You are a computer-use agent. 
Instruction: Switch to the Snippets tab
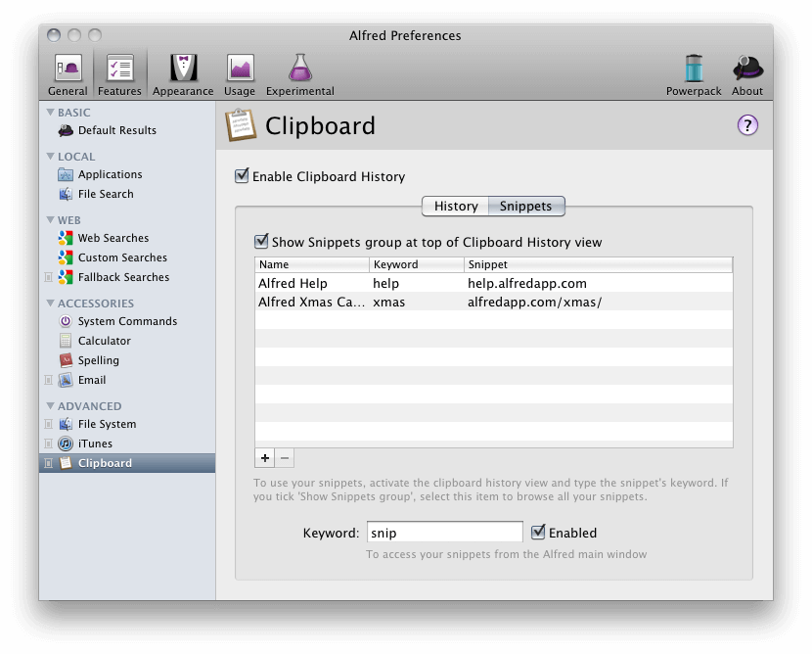point(526,207)
